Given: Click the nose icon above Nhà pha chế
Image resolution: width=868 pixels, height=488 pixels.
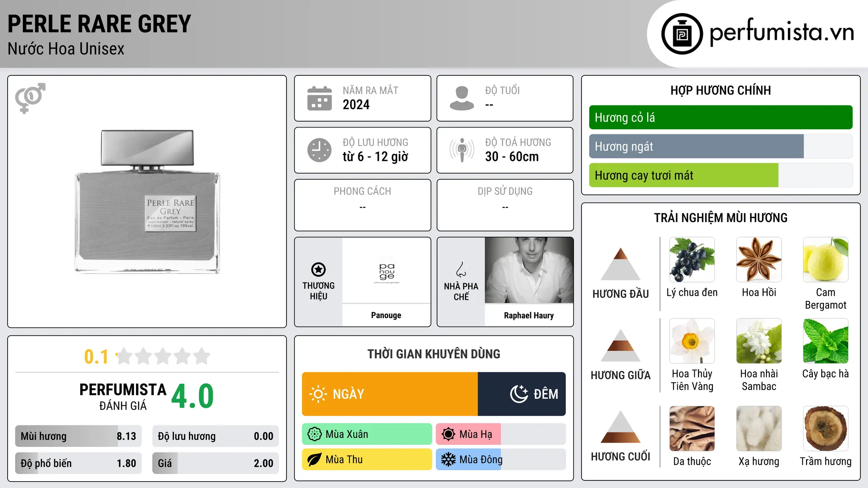Looking at the screenshot, I should pos(461,269).
